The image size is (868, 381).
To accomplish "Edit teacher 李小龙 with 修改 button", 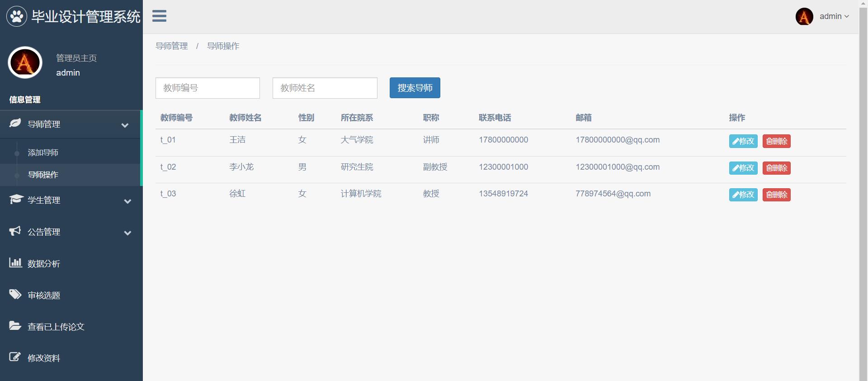I will point(743,168).
